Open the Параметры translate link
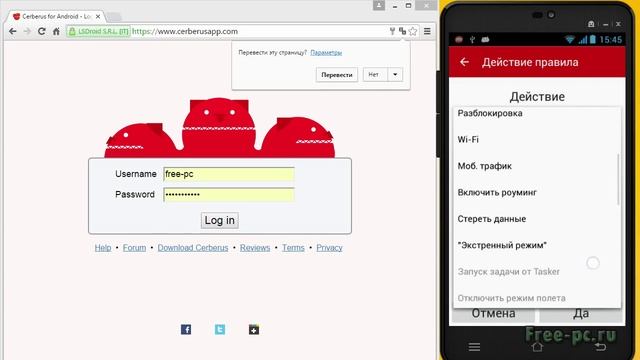 326,53
